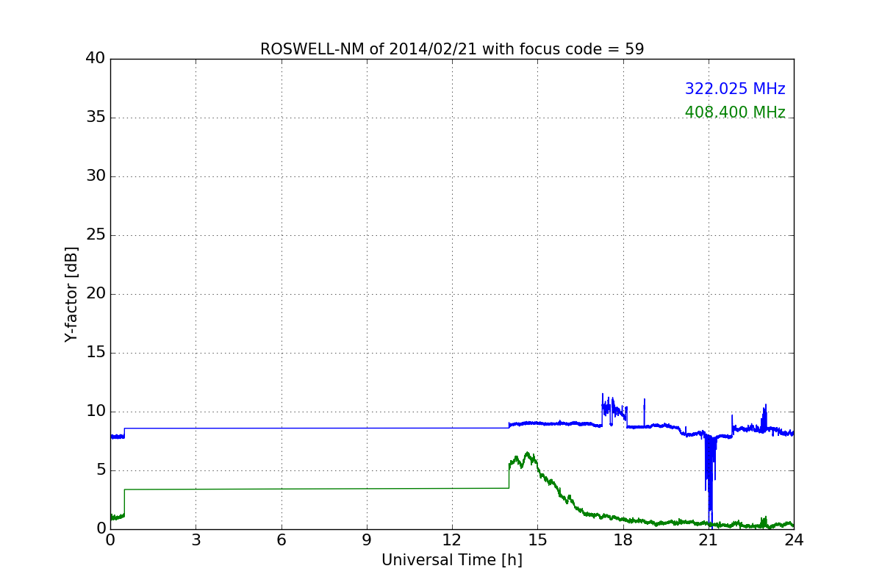Click the x-axis tick label '18'
Screen dimensions: 882x588
point(623,539)
